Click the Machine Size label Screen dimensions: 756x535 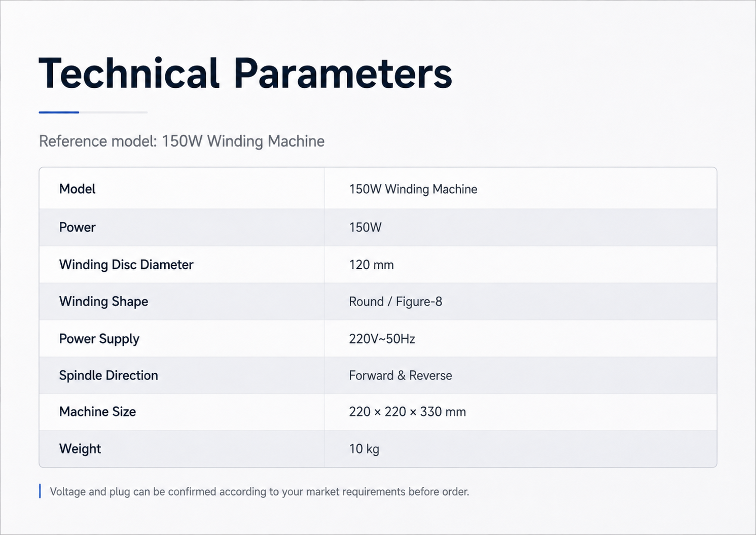coord(97,412)
